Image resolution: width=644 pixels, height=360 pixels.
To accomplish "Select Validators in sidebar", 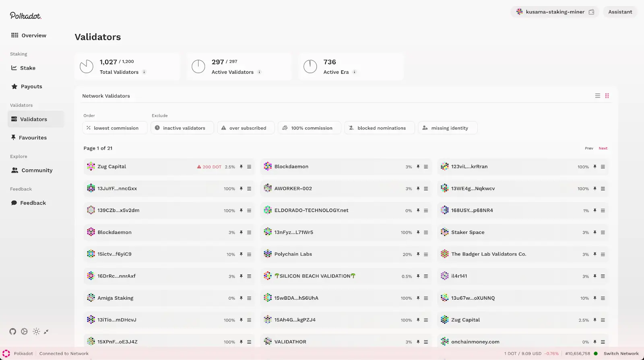I will 36,119.
